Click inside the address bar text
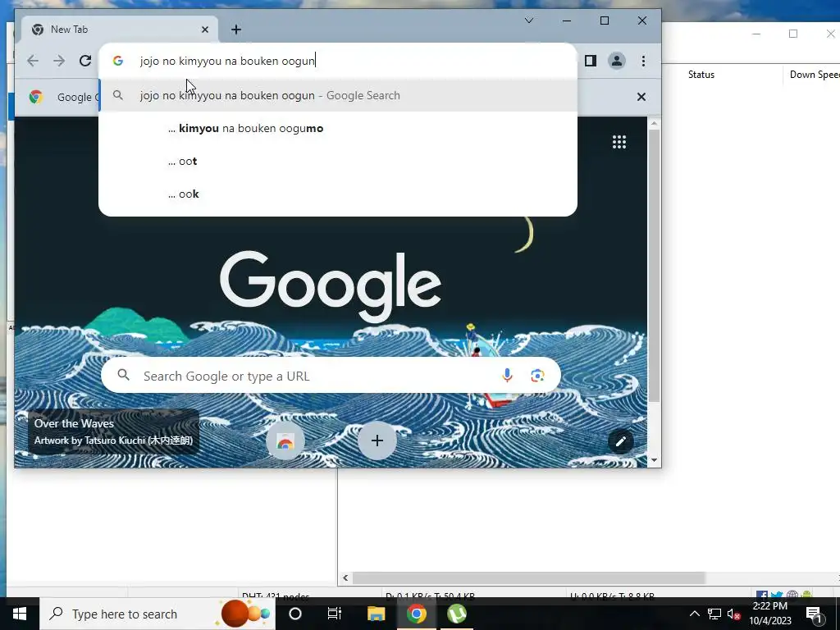 pyautogui.click(x=227, y=61)
